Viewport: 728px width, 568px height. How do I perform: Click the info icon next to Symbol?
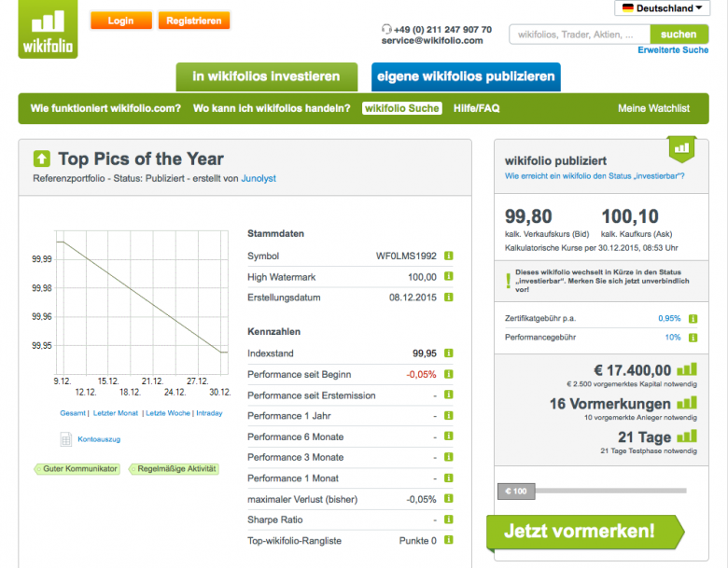(449, 256)
